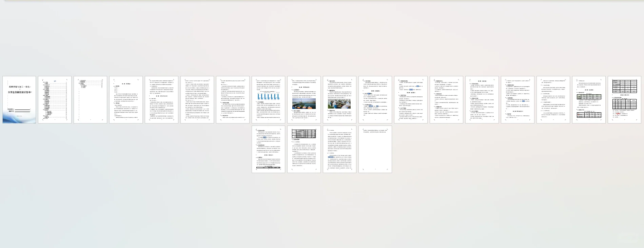
Task: Click the table at top of page 18
Action: pyautogui.click(x=625, y=86)
